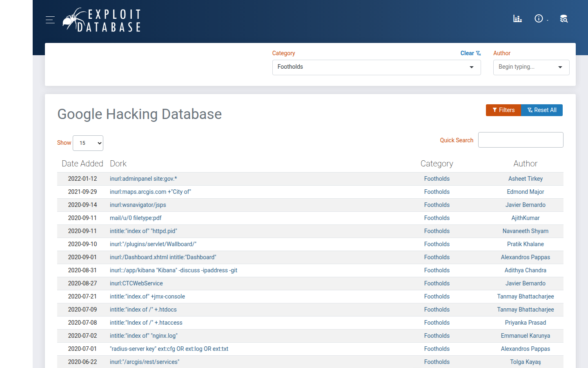This screenshot has width=588, height=368.
Task: Click the orange Filters button
Action: click(503, 110)
